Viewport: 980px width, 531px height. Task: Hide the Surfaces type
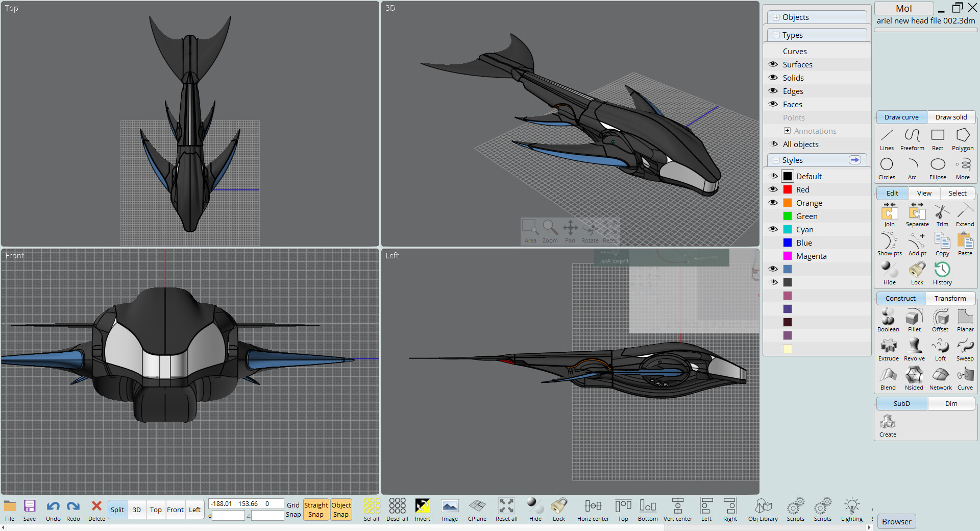point(773,64)
